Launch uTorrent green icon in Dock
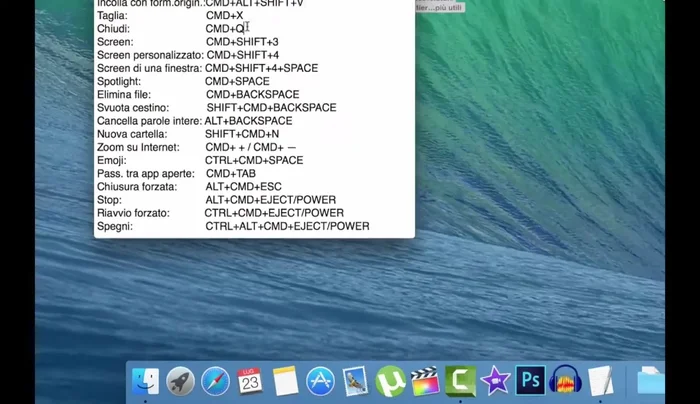700x404 pixels. coord(391,381)
